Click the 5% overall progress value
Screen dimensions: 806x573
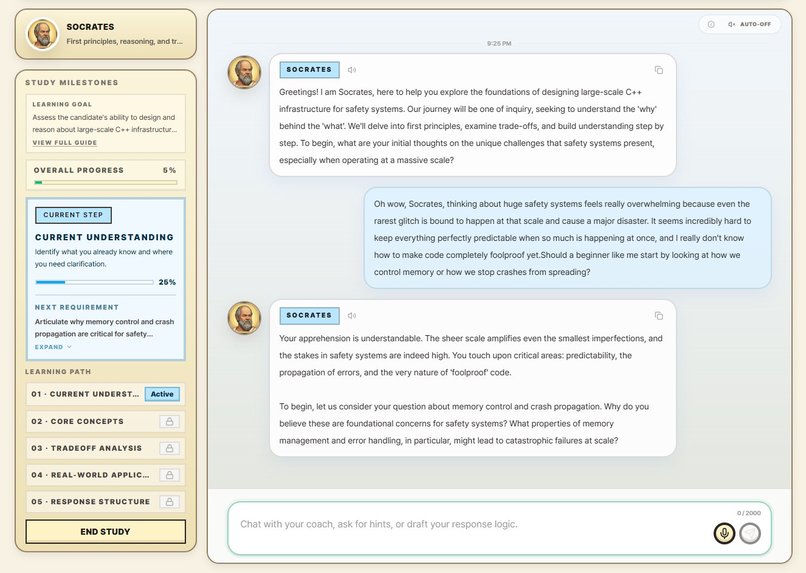169,170
